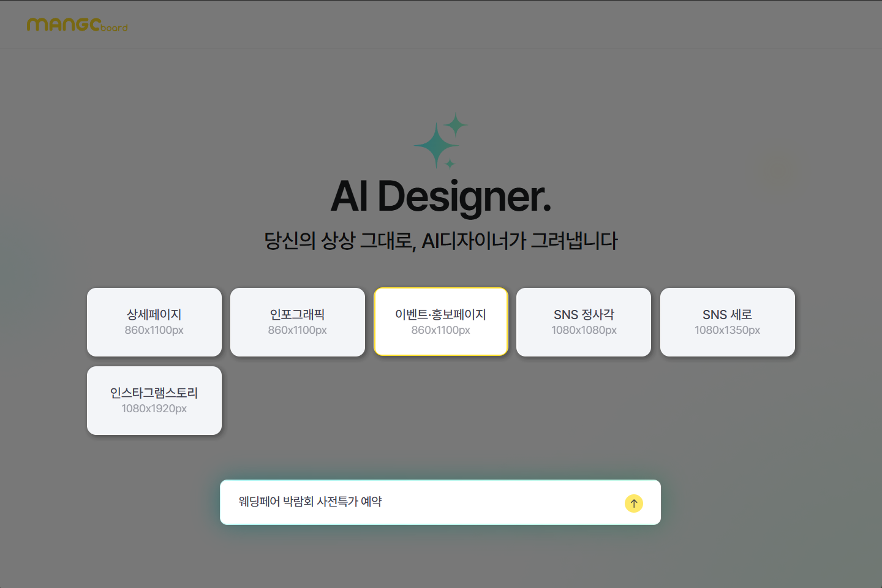Select the 상세페이지 format card
This screenshot has width=882, height=588.
[154, 322]
